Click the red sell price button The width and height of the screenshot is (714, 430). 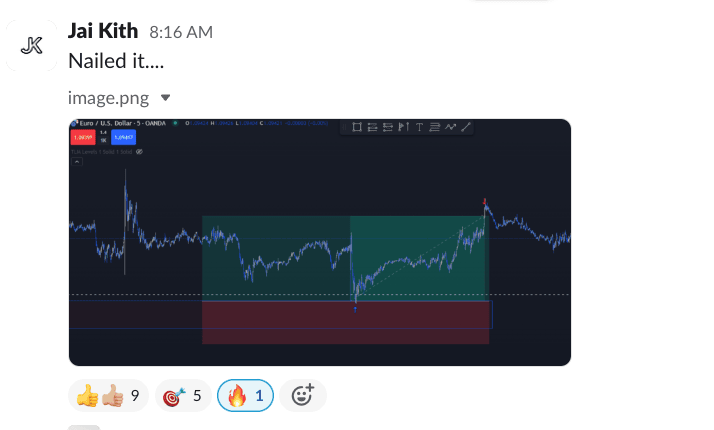tap(82, 137)
